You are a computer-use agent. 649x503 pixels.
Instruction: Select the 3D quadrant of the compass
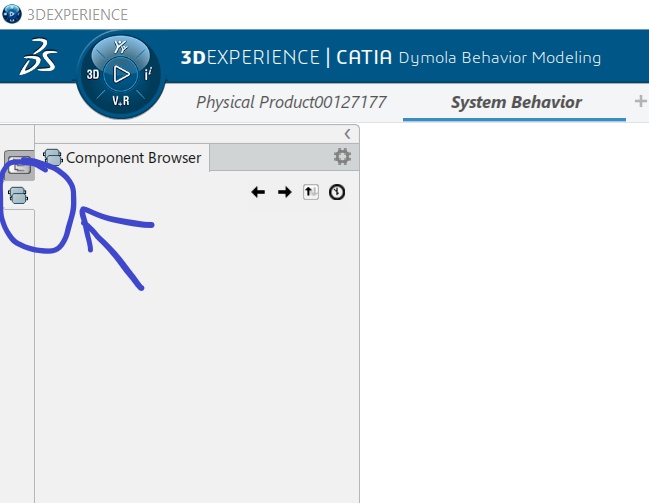point(93,75)
